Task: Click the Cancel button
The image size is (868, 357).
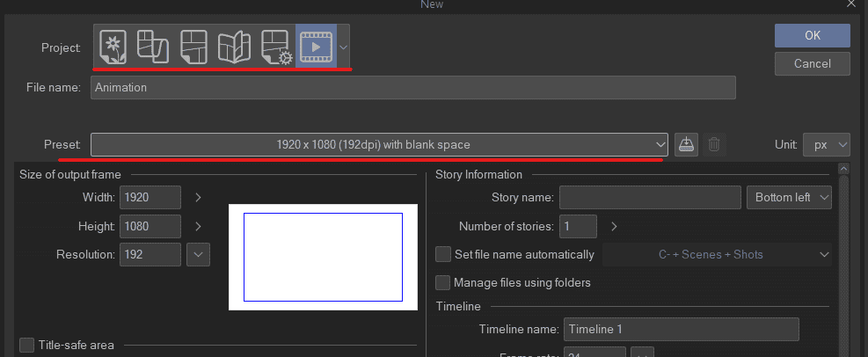Action: [812, 63]
